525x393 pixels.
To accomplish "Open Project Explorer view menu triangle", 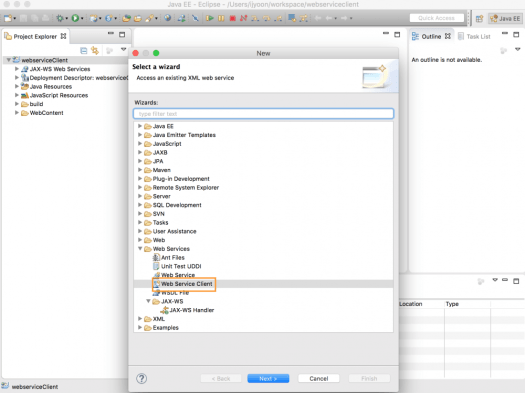I will tap(123, 50).
